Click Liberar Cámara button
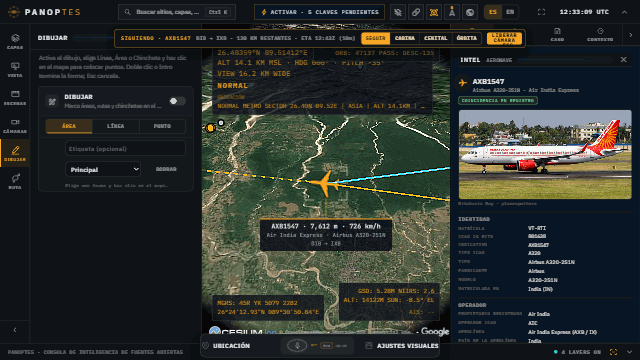Image resolution: width=640 pixels, height=360 pixels. pyautogui.click(x=504, y=38)
